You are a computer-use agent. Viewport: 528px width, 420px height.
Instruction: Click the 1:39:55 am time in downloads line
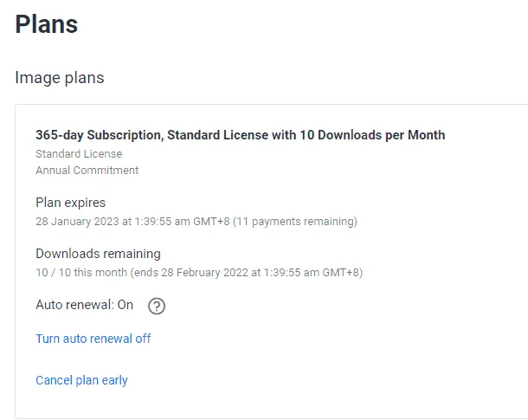292,273
